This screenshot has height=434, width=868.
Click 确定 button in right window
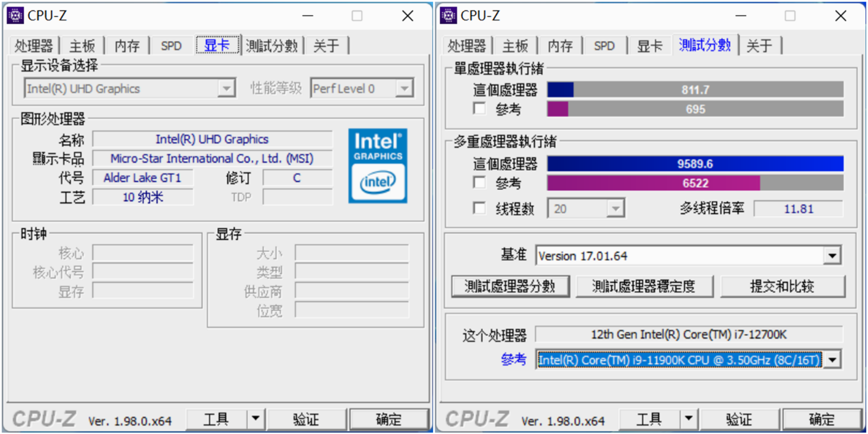tap(822, 419)
